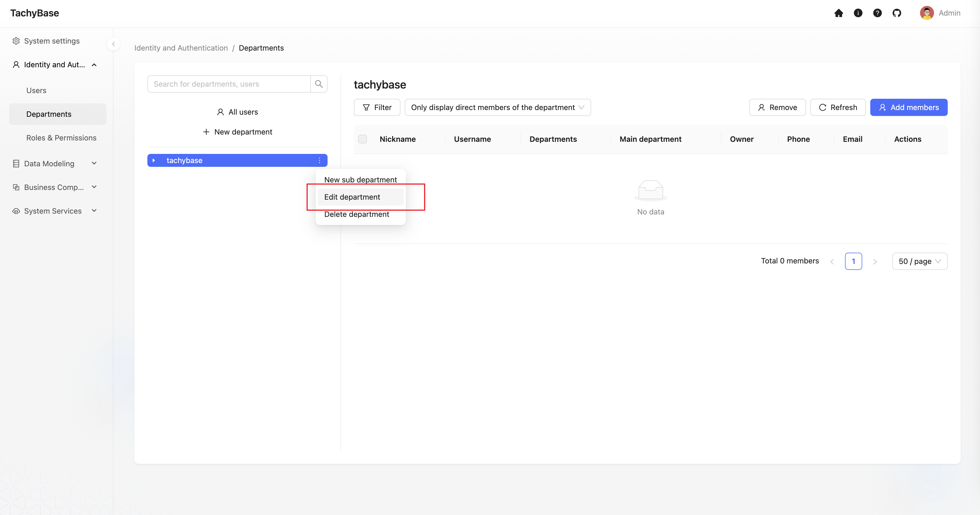The image size is (980, 515).
Task: Click the System settings gear icon
Action: tap(16, 41)
